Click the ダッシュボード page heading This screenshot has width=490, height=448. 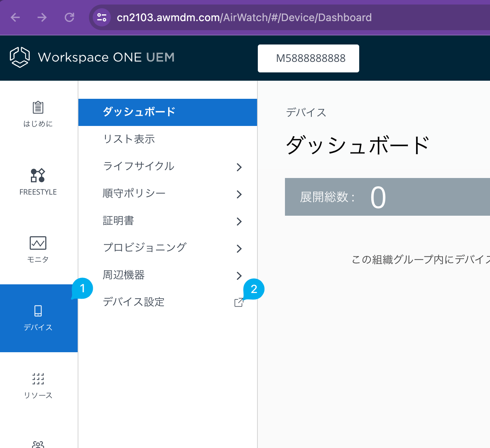click(358, 145)
